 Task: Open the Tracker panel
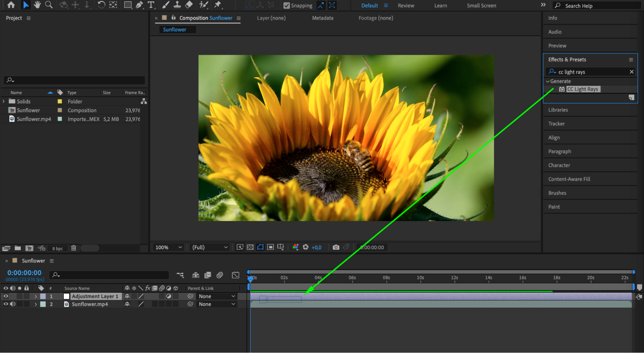(x=556, y=124)
